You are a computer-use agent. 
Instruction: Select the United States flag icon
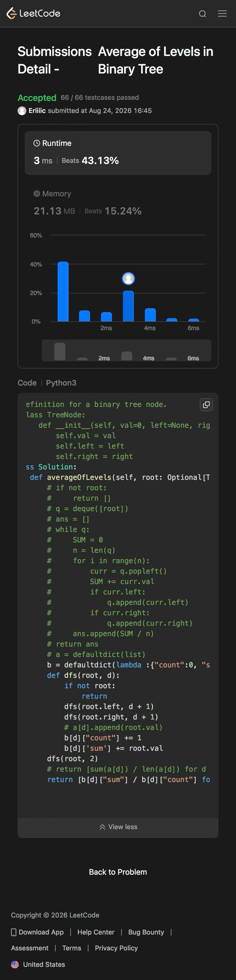coord(15,964)
